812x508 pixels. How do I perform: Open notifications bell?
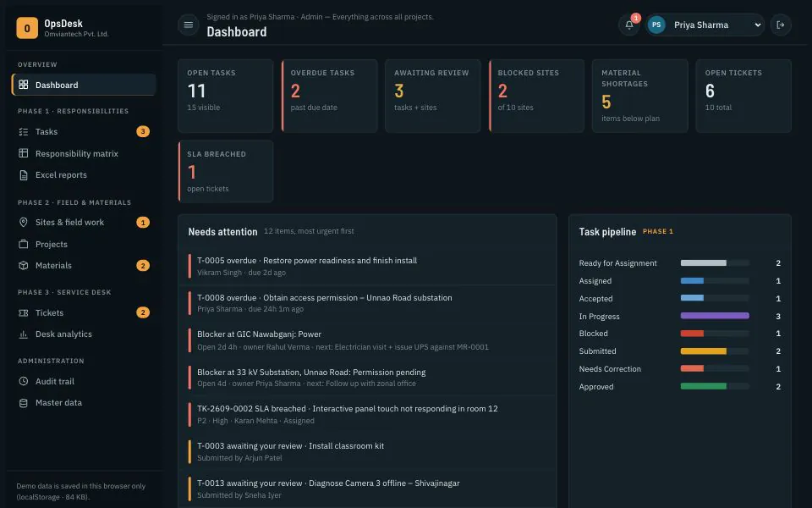click(x=629, y=25)
